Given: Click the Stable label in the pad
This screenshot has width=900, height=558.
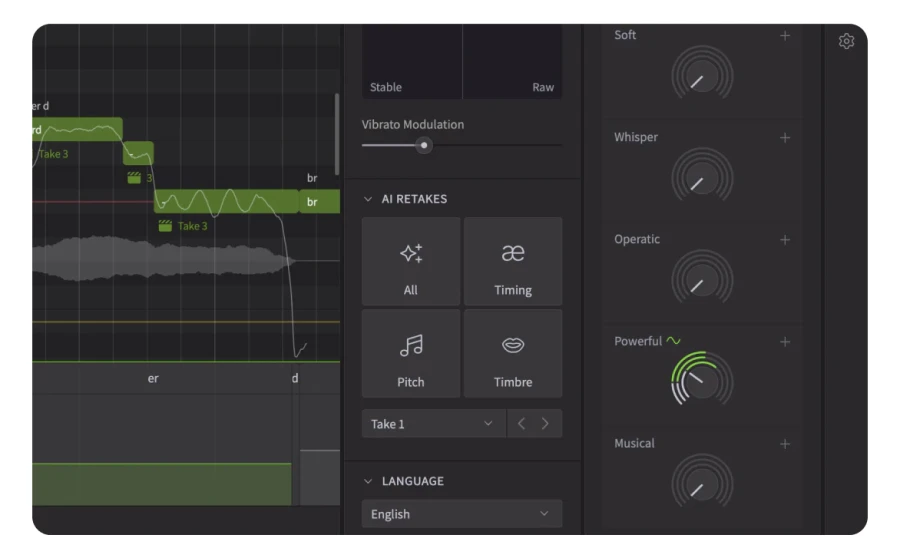Looking at the screenshot, I should [386, 87].
